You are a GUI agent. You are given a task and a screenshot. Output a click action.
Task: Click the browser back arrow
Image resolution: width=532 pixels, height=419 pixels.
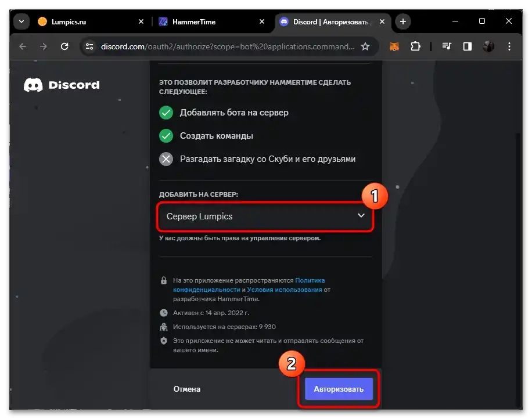point(23,46)
